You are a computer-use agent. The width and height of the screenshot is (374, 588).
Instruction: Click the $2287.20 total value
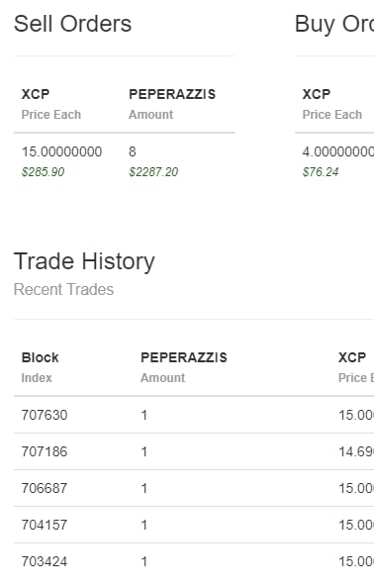pos(153,172)
